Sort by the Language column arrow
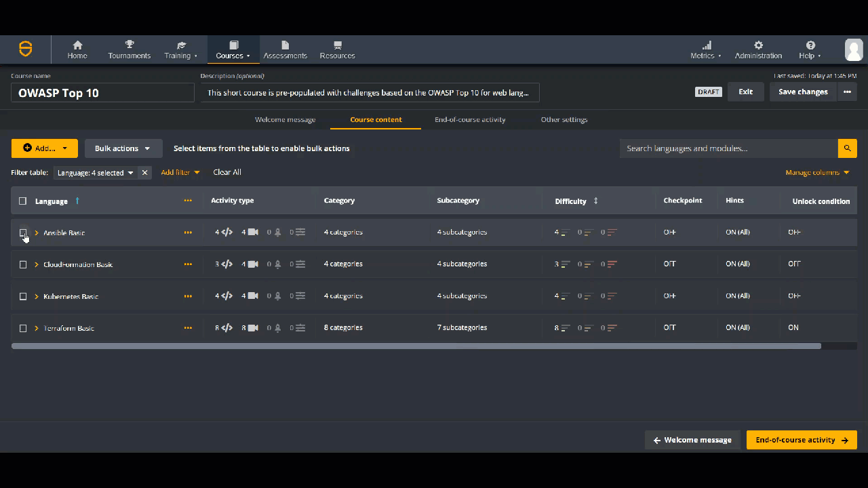 pyautogui.click(x=77, y=201)
